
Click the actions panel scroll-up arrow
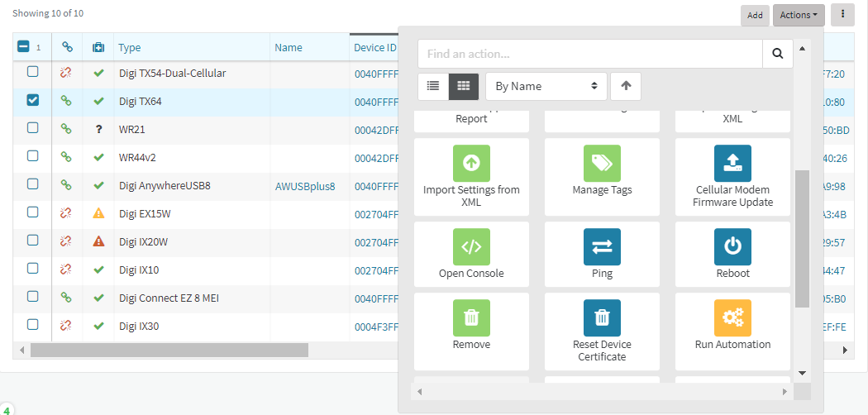[x=802, y=48]
